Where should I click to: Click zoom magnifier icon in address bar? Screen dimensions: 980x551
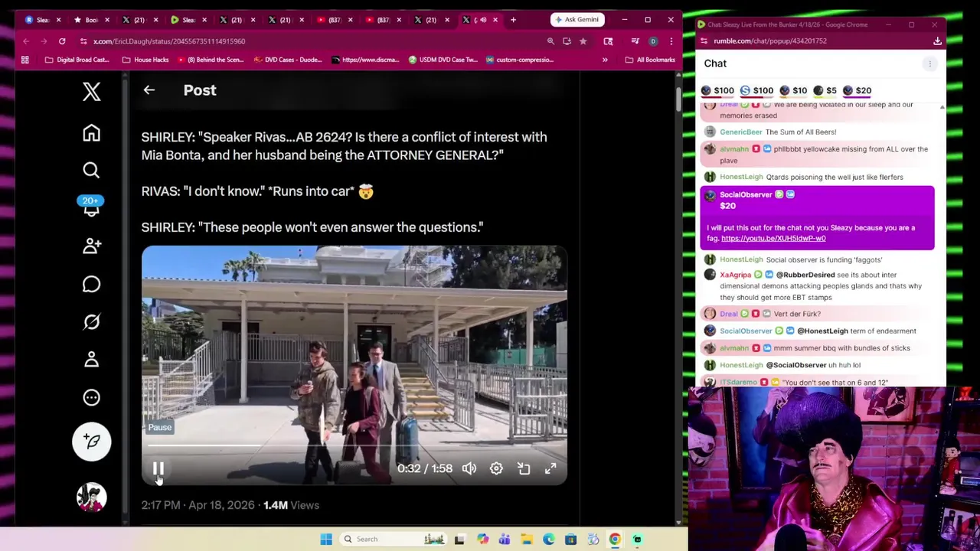(x=550, y=41)
